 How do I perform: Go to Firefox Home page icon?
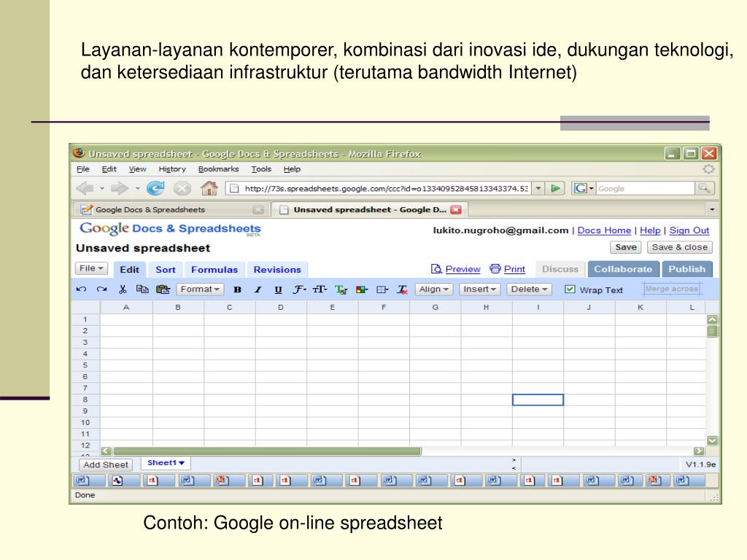209,189
